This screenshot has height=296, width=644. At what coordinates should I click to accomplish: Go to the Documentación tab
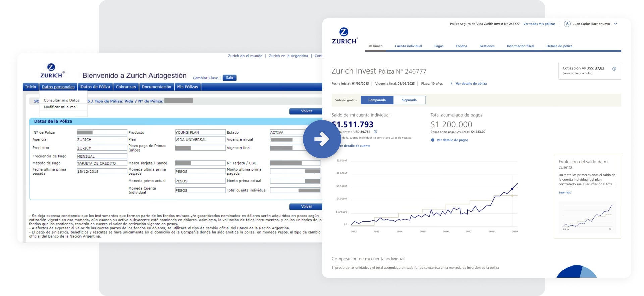click(x=156, y=87)
